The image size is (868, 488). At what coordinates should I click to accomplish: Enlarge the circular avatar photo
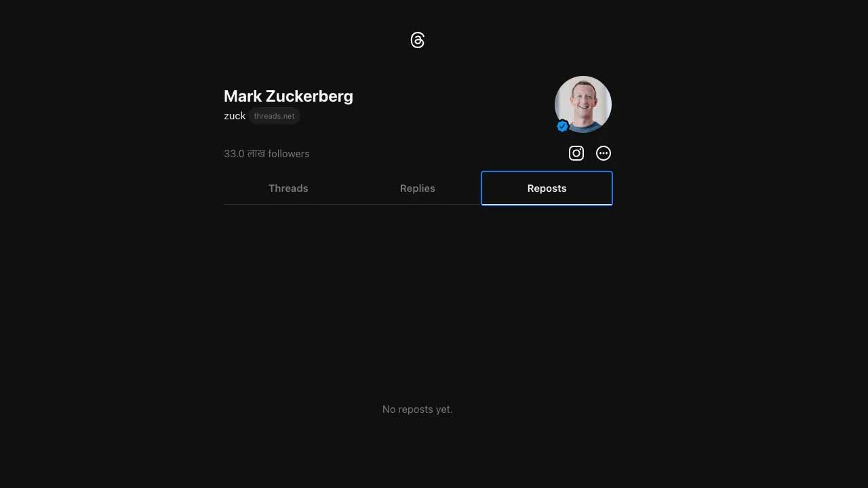click(583, 104)
